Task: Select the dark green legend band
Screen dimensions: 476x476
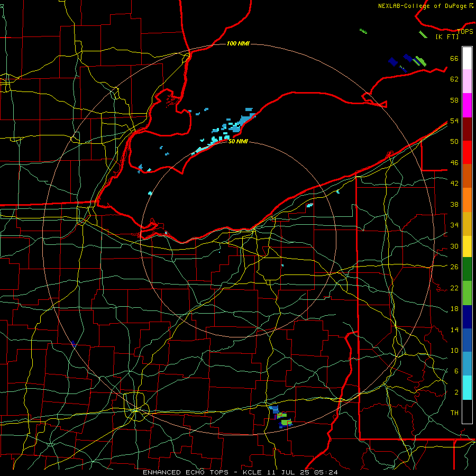Action: [467, 269]
